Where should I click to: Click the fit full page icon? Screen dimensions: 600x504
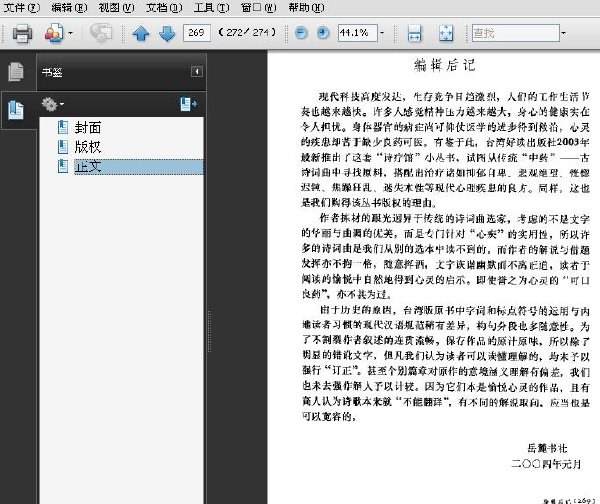tap(445, 33)
